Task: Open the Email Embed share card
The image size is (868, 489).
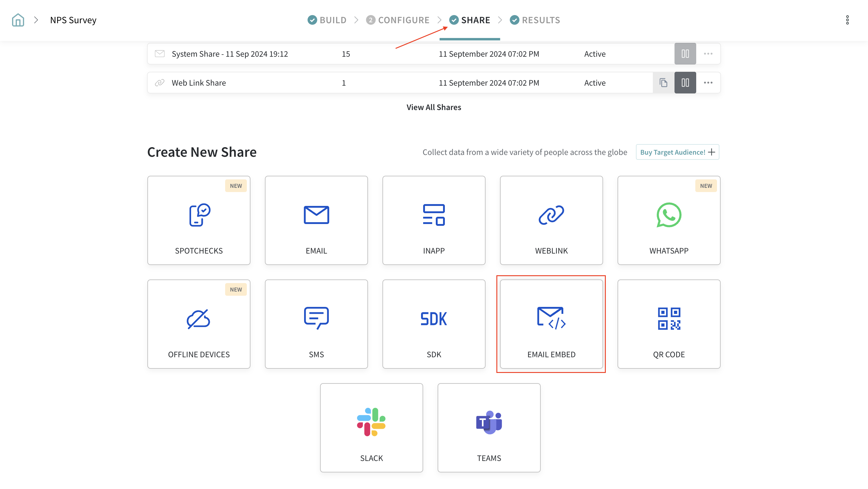Action: pyautogui.click(x=551, y=324)
